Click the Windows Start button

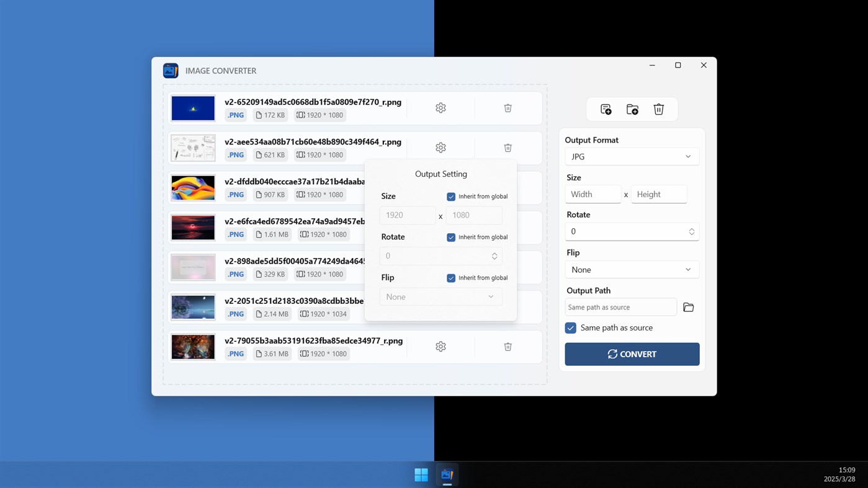tap(421, 474)
